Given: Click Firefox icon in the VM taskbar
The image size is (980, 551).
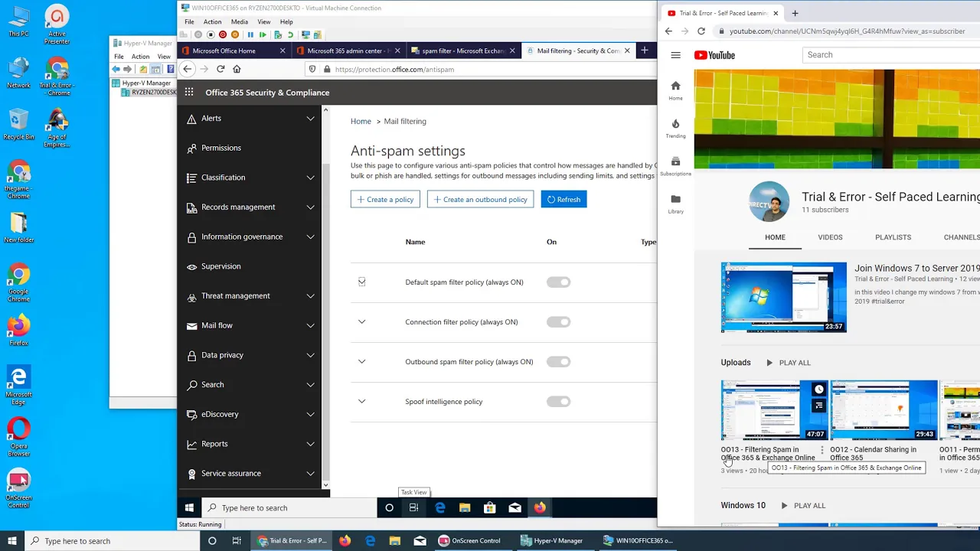Looking at the screenshot, I should (540, 507).
